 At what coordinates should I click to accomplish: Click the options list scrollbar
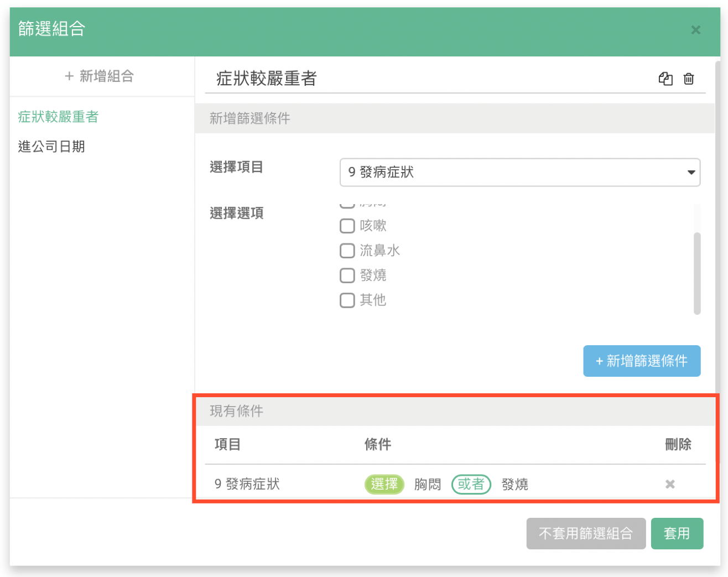697,273
